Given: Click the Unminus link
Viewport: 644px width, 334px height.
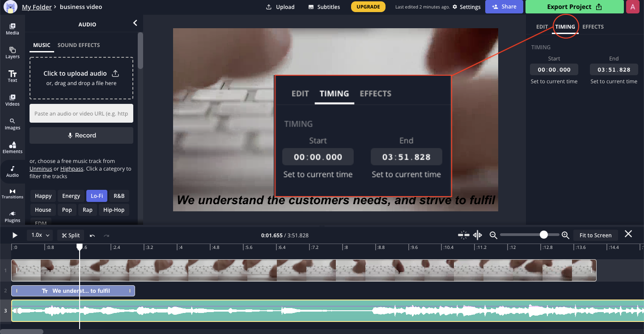Looking at the screenshot, I should click(41, 169).
